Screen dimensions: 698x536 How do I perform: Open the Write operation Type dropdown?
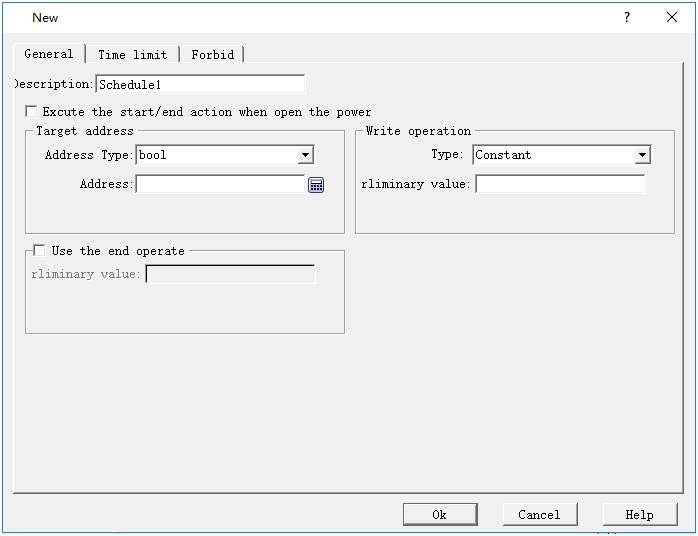click(x=642, y=155)
